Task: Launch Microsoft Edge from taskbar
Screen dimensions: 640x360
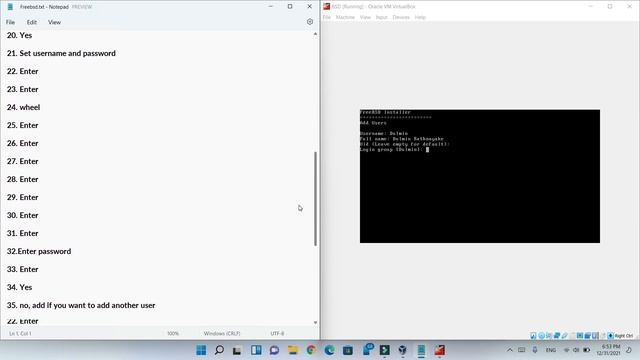Action: point(329,350)
